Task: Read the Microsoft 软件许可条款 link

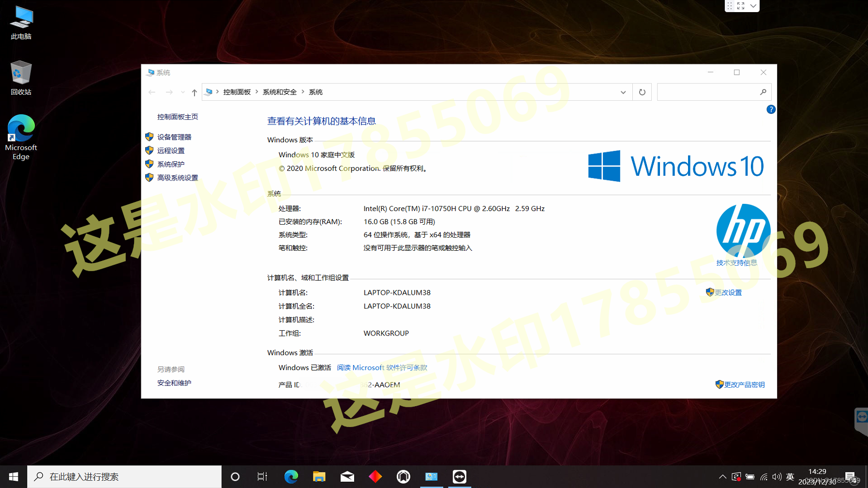Action: pyautogui.click(x=382, y=367)
